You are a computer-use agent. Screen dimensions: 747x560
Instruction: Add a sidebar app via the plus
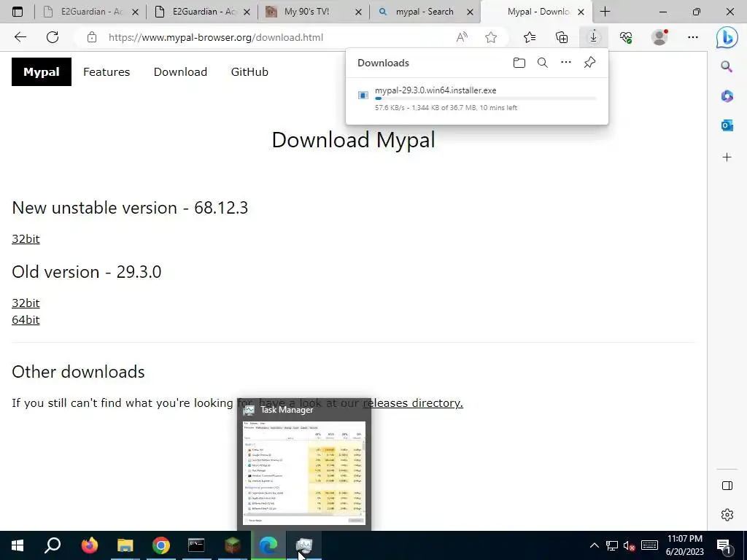pos(727,157)
